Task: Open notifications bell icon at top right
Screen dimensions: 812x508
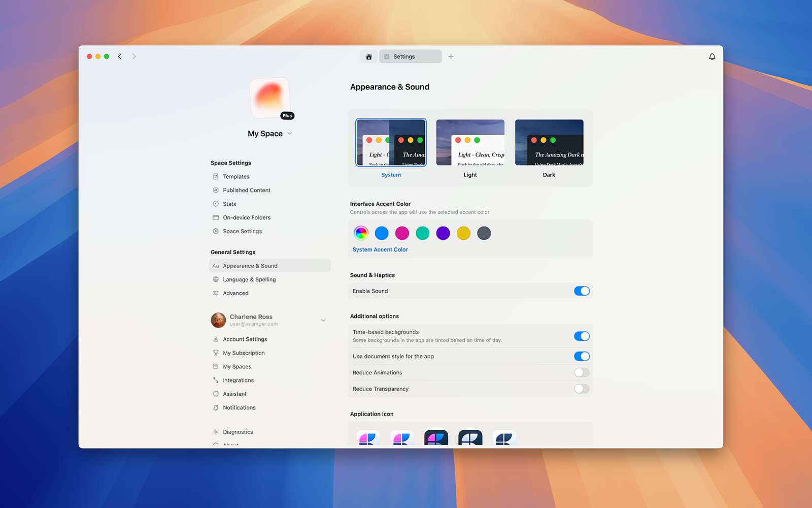Action: (x=712, y=57)
